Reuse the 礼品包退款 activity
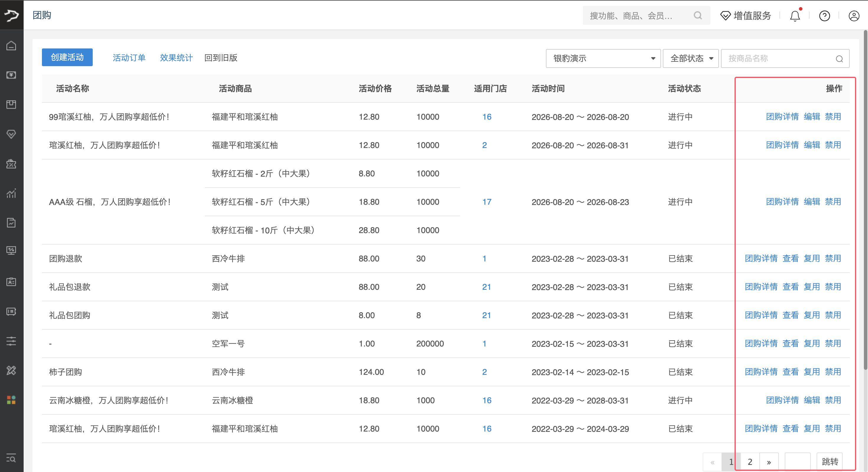 click(812, 287)
